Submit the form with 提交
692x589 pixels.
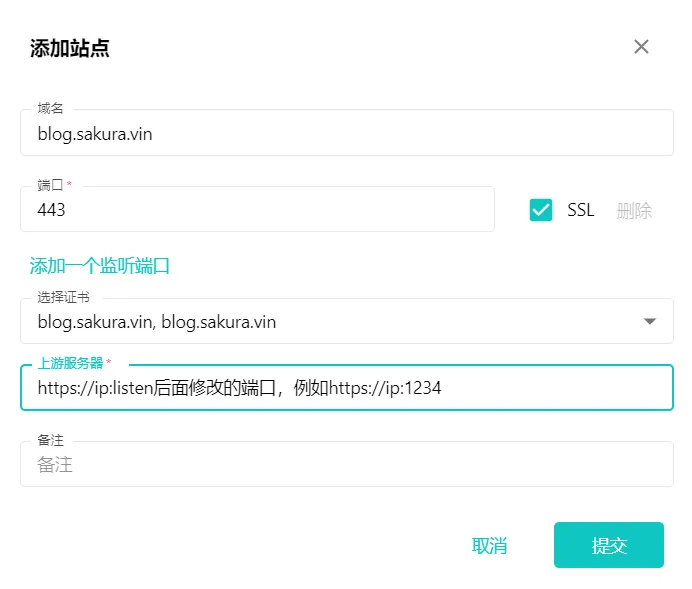coord(609,545)
